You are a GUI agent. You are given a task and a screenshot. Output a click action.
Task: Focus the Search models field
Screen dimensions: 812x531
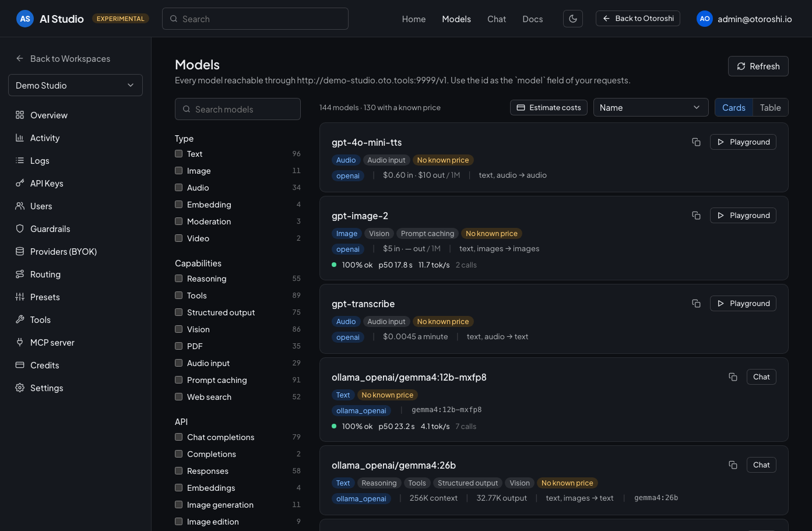tap(238, 109)
